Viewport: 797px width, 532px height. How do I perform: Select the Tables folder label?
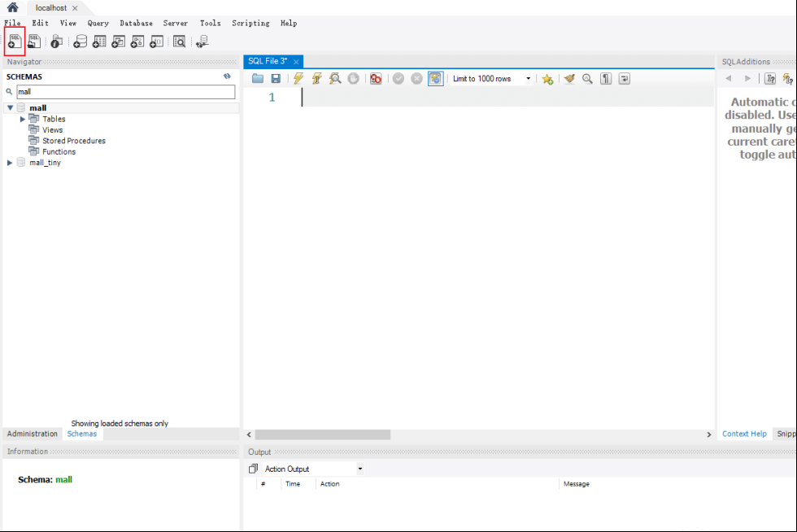click(54, 119)
